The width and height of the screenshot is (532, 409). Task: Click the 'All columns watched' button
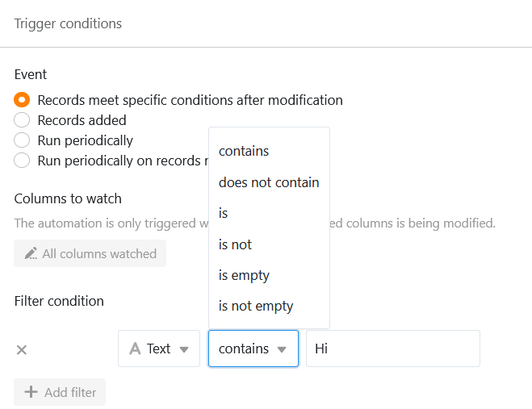point(90,253)
